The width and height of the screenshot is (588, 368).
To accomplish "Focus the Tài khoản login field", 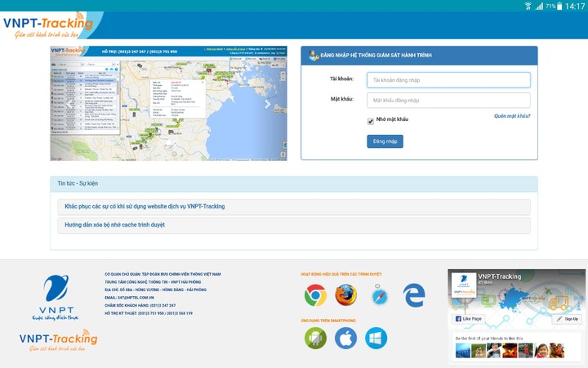I will 448,80.
